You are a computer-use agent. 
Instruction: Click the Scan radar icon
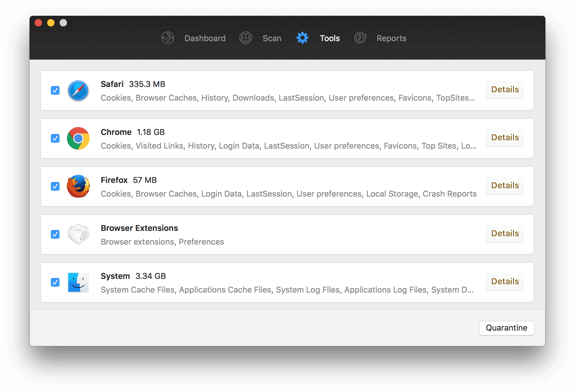pyautogui.click(x=246, y=38)
